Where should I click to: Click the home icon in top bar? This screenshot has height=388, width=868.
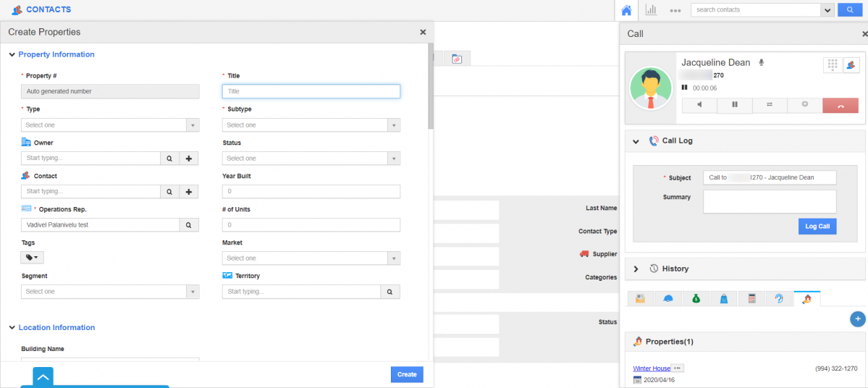[627, 10]
